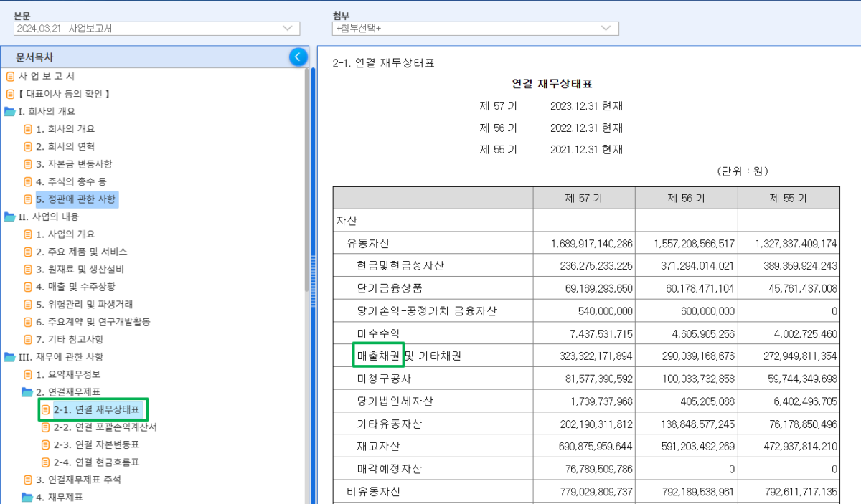
Task: Select 5. 정관에 관한 사항 entry
Action: point(76,199)
